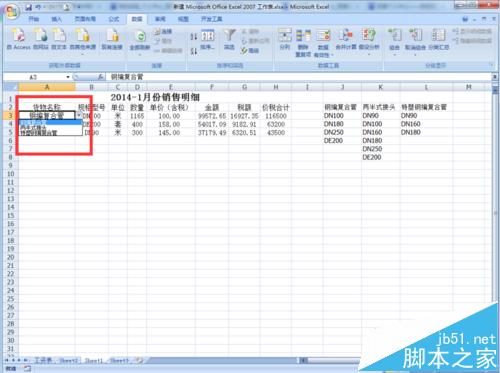The width and height of the screenshot is (500, 373).
Task: Switch to the 审阅 (Review) tab
Action: (x=160, y=19)
